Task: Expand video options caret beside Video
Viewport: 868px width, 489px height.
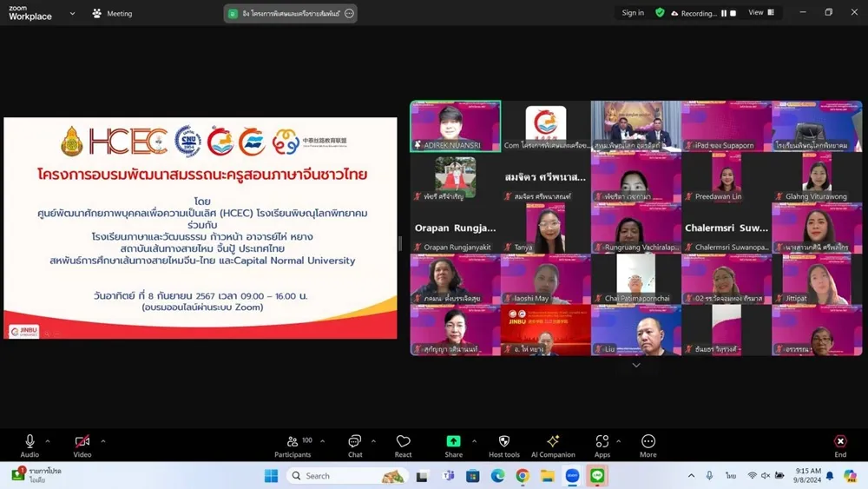Action: 103,441
